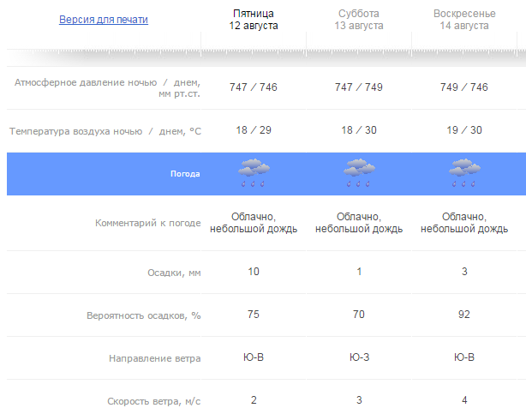The width and height of the screenshot is (526, 420).
Task: Select the Суббота 13 августа column header
Action: click(x=359, y=20)
